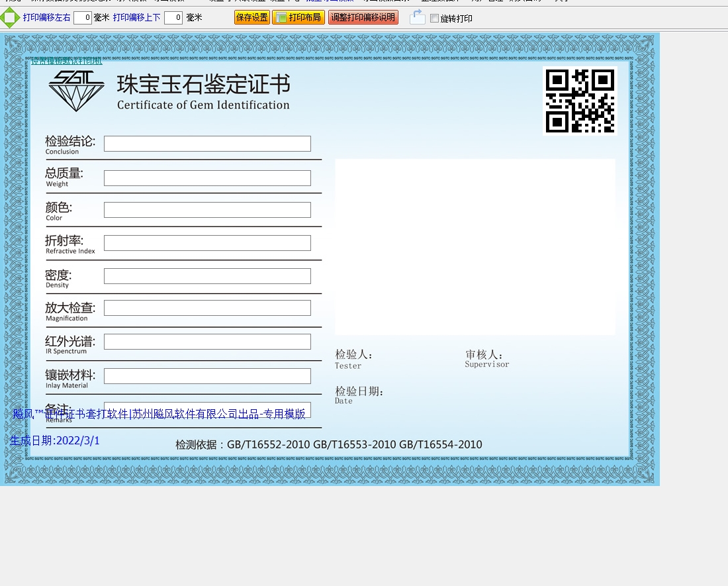Image resolution: width=728 pixels, height=586 pixels.
Task: Click the SGTC diamond logo
Action: point(77,91)
